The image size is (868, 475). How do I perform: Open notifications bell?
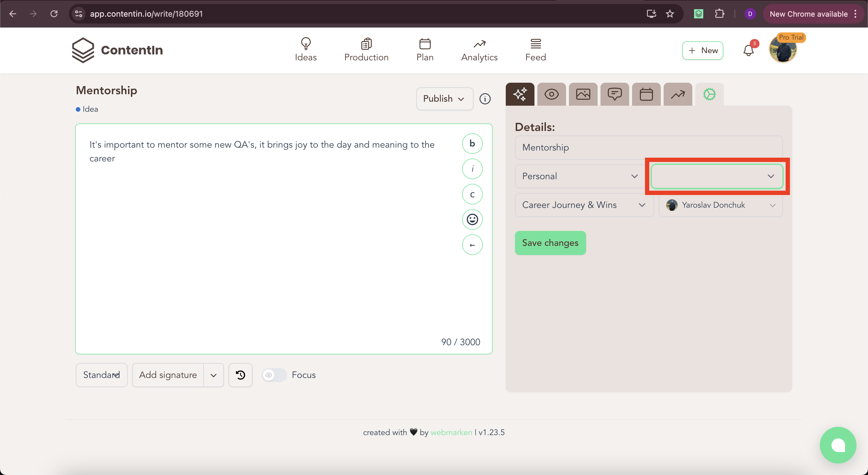pyautogui.click(x=748, y=50)
